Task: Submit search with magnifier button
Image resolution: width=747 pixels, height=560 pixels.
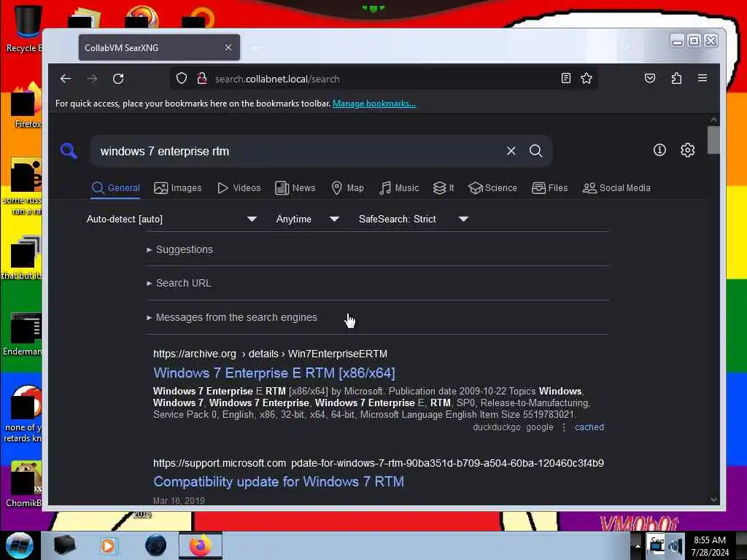Action: coord(536,151)
